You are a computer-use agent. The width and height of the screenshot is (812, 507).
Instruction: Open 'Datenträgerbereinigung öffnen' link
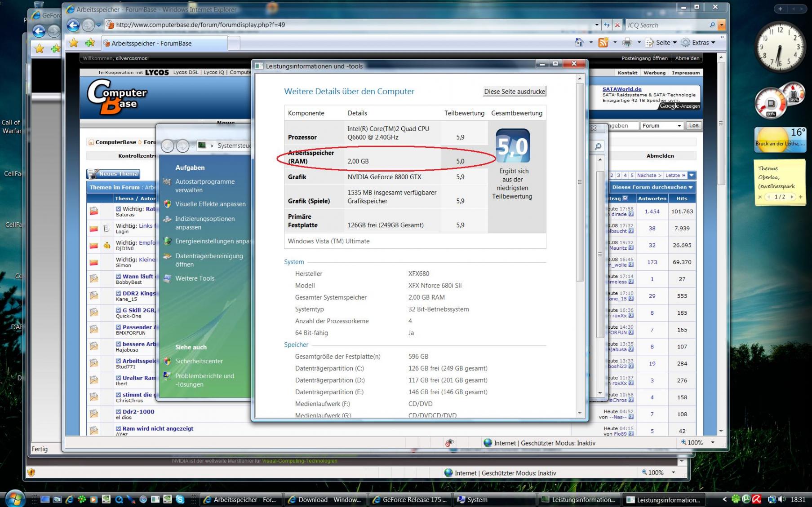pos(209,260)
